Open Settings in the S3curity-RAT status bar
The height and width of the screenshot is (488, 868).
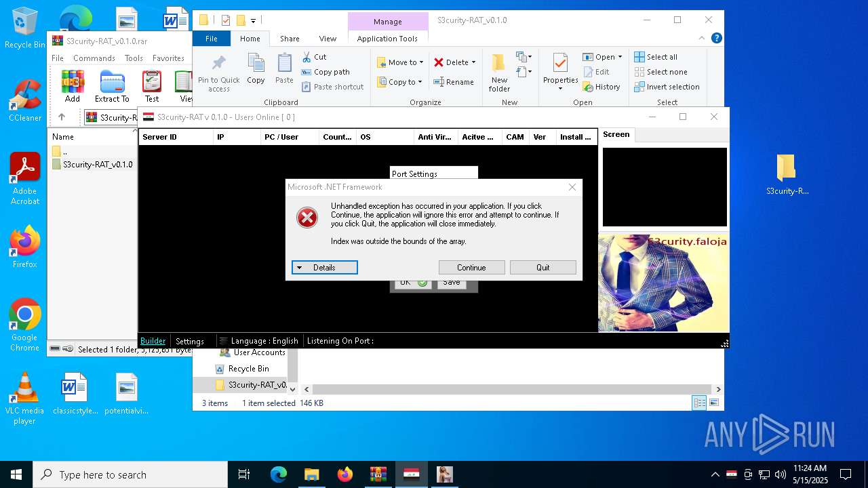190,341
